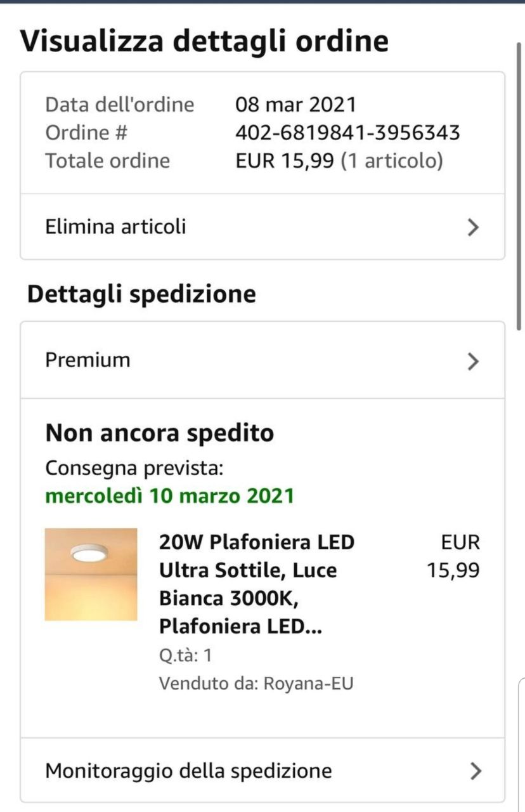This screenshot has height=812, width=525.
Task: Click the seller name Royana-EU
Action: point(308,683)
